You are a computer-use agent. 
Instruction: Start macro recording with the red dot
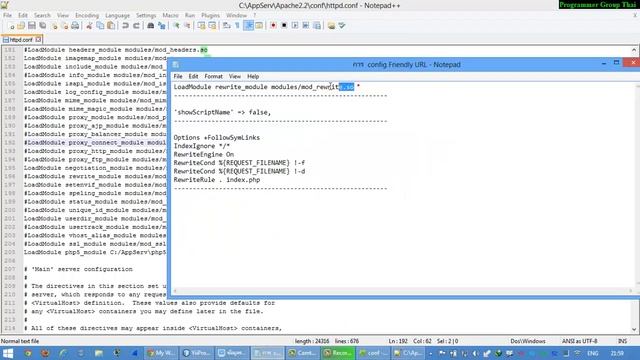[x=273, y=26]
